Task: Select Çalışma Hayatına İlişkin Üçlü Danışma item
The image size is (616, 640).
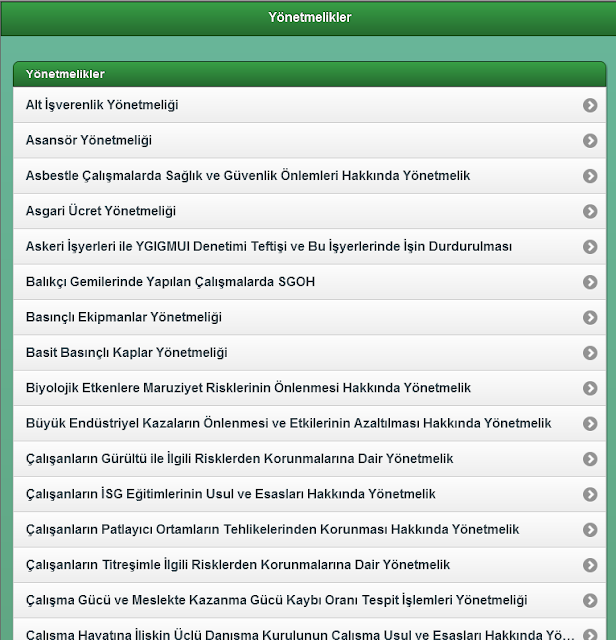Action: click(x=309, y=629)
